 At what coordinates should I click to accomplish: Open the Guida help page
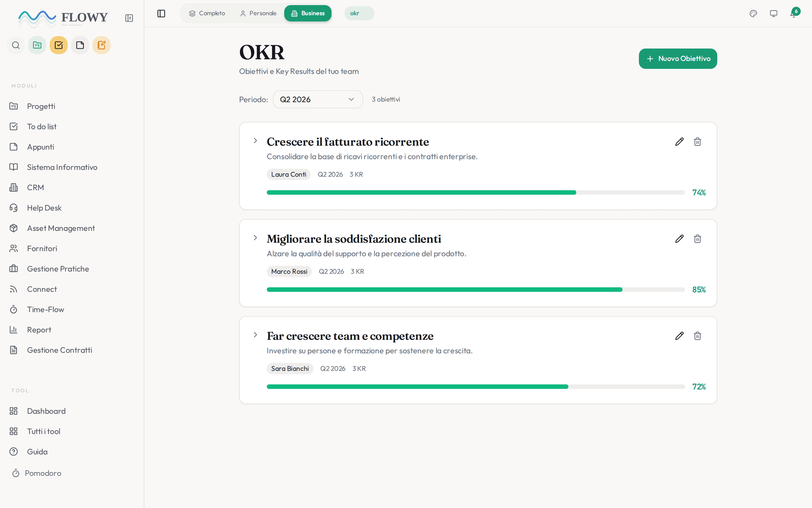click(x=72, y=452)
